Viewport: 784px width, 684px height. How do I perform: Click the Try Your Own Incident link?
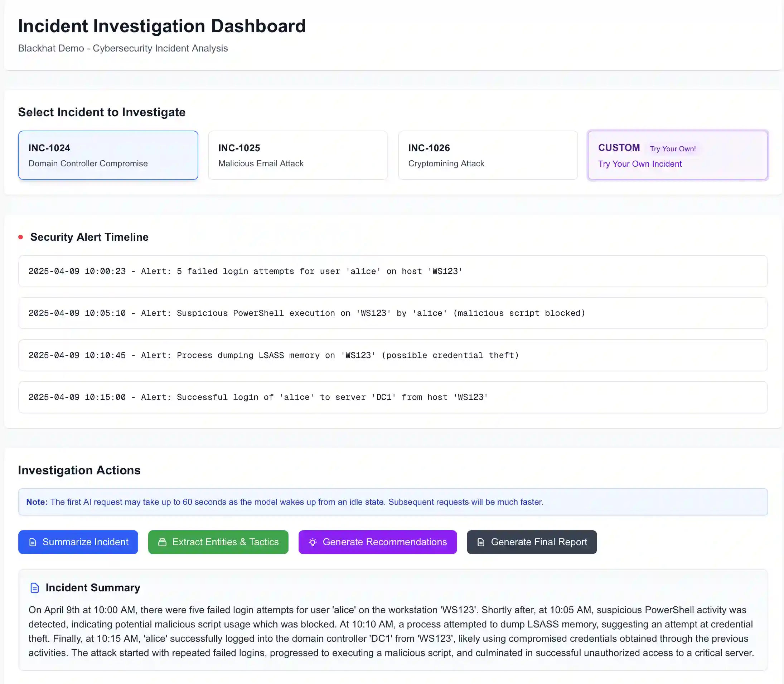640,164
